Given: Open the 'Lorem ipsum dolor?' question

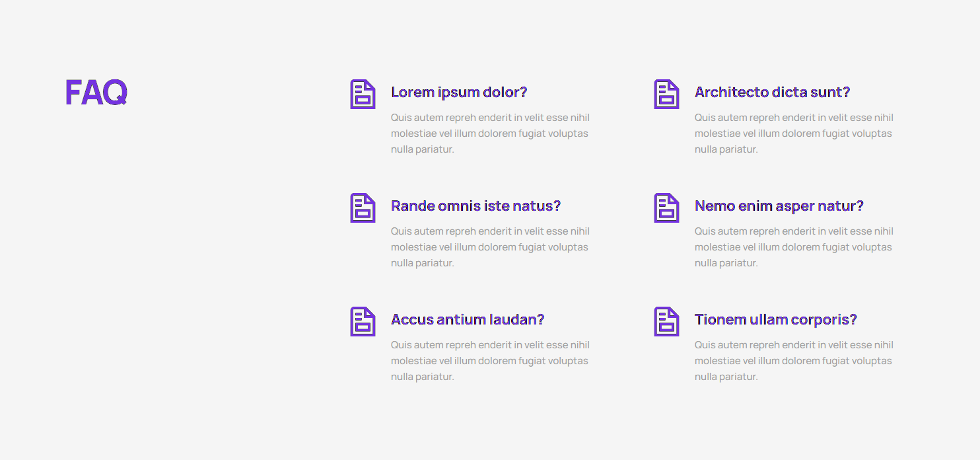Looking at the screenshot, I should pos(459,92).
